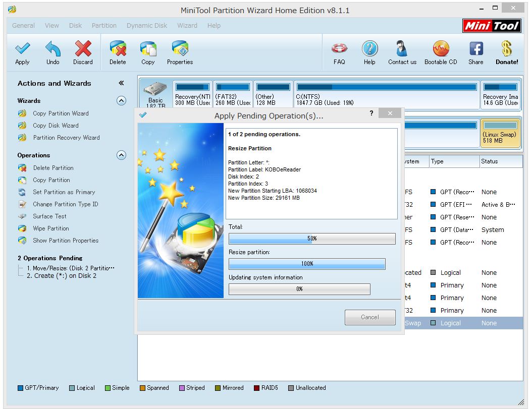
Task: Click the Active & B… status cell
Action: point(498,205)
